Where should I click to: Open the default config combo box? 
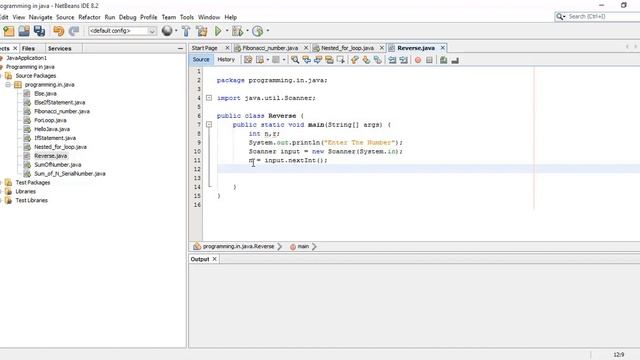coord(122,31)
